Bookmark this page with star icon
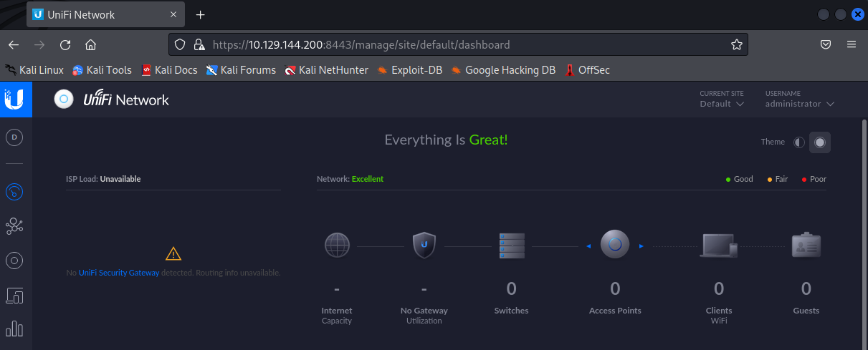Viewport: 868px width, 350px height. (736, 44)
